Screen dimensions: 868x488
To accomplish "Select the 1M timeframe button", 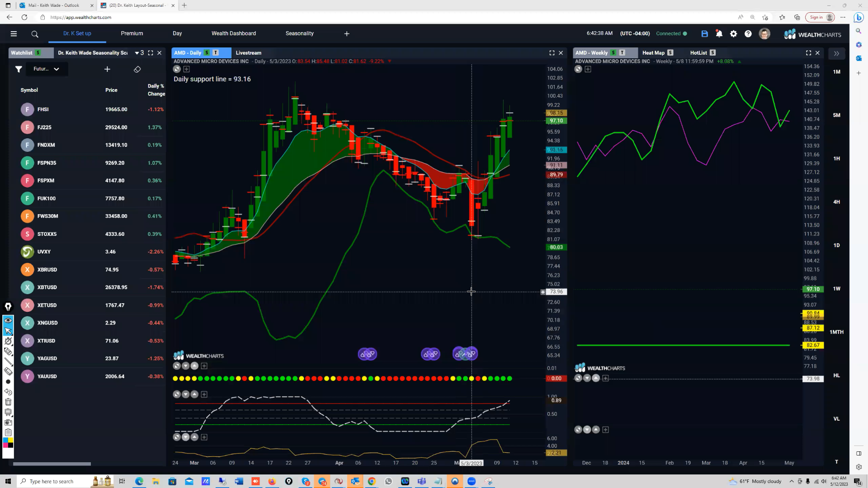I will (836, 72).
